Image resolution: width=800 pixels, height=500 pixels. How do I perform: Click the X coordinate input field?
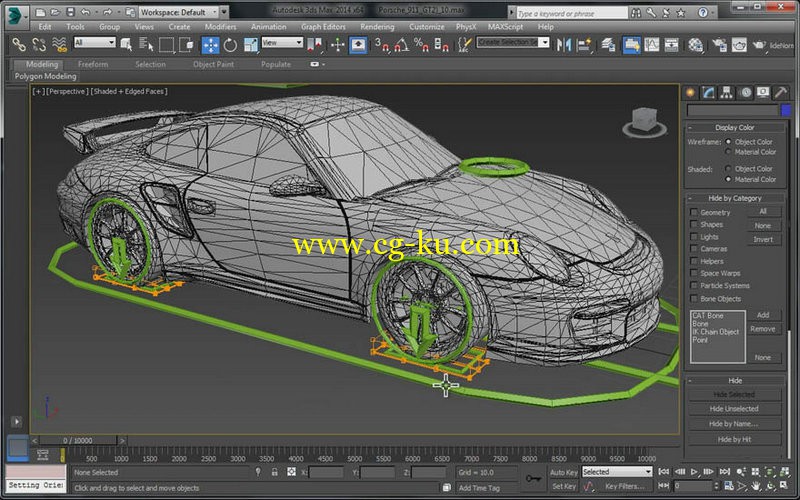(x=327, y=472)
